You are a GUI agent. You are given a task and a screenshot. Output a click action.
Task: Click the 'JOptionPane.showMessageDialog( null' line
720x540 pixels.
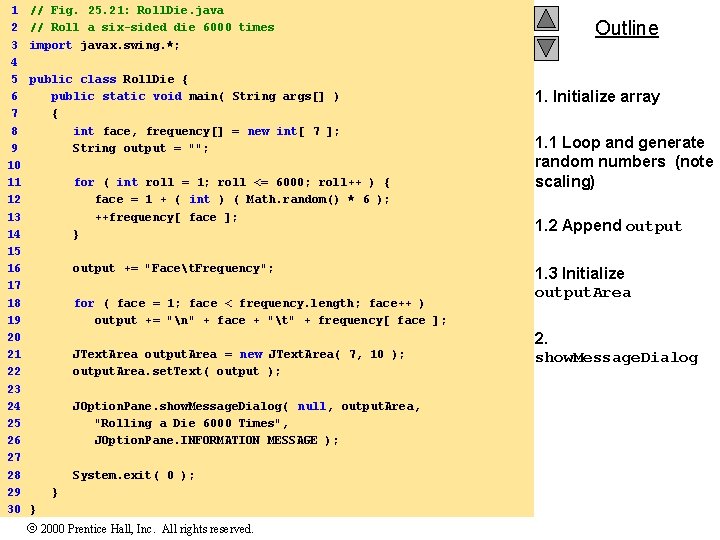click(x=247, y=406)
